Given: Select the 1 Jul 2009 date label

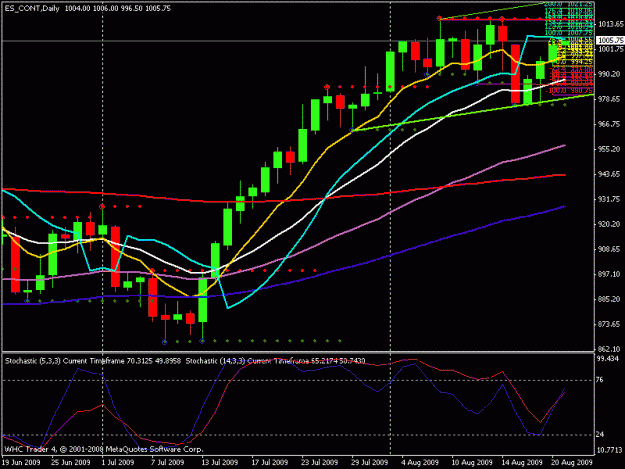Looking at the screenshot, I should pos(118,462).
